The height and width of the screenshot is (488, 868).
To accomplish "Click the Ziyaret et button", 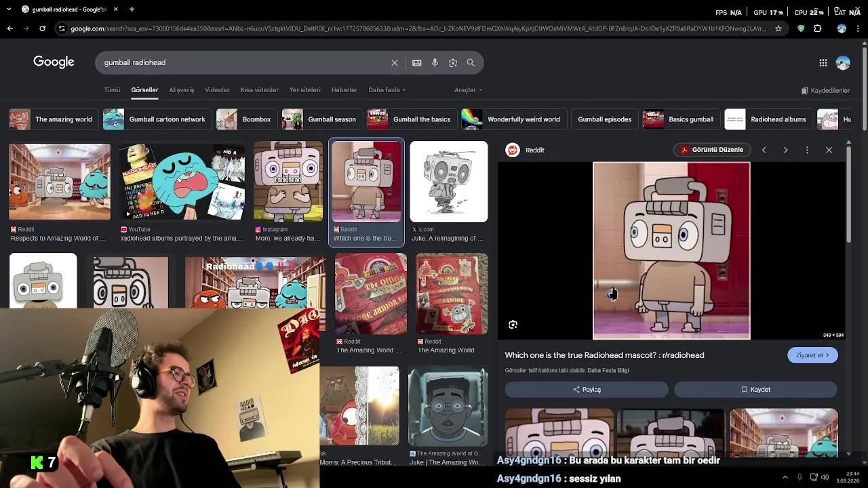I will [812, 355].
